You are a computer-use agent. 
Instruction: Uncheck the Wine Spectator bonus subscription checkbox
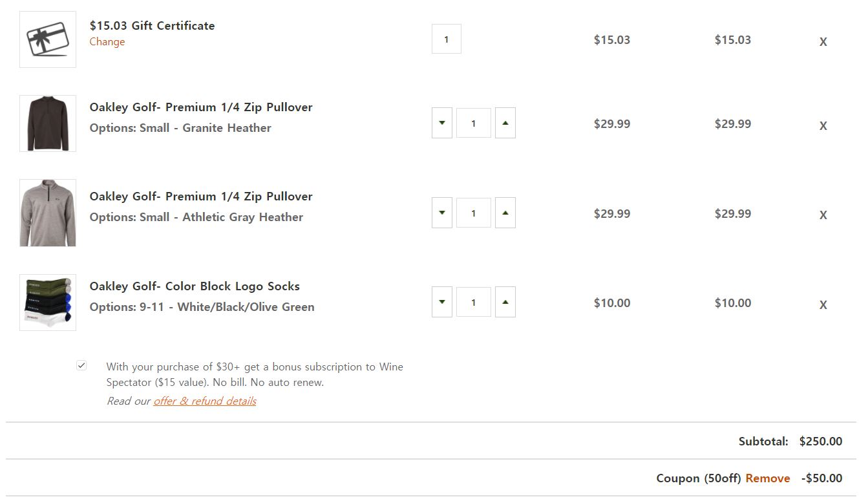pyautogui.click(x=81, y=365)
